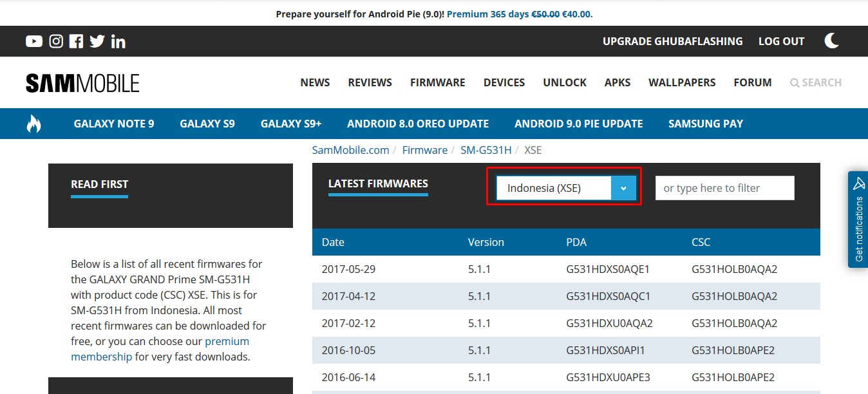Select the GALAXY S9+ tab

[x=290, y=123]
